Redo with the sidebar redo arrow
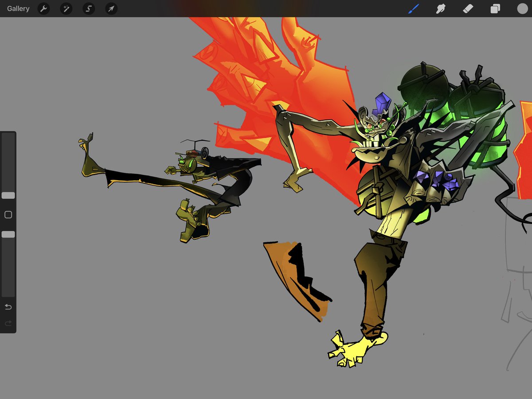This screenshot has height=399, width=532. point(8,324)
